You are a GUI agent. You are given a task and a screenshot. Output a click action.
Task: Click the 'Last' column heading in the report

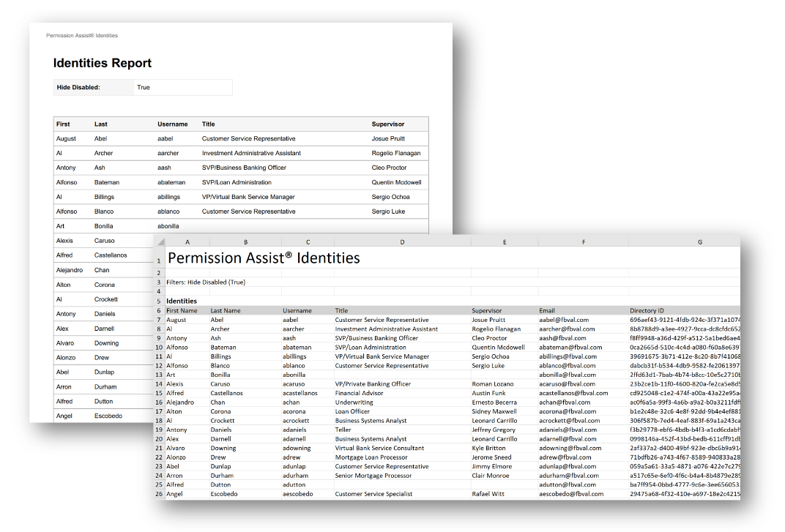click(100, 124)
